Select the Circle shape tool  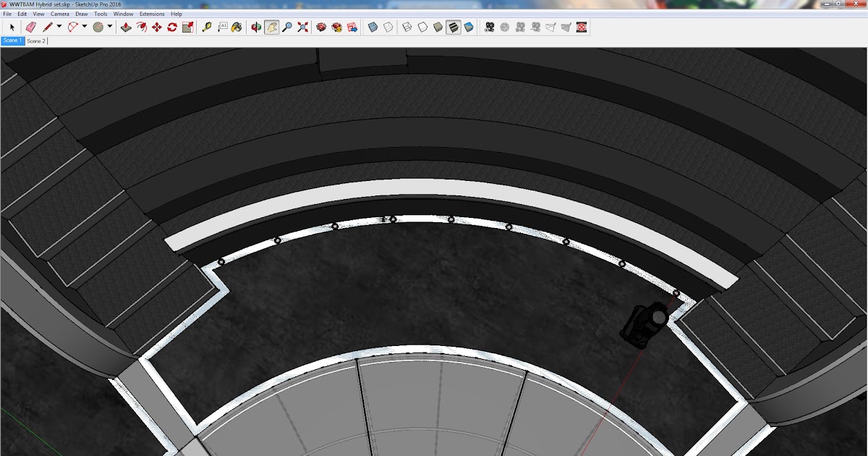coord(98,28)
